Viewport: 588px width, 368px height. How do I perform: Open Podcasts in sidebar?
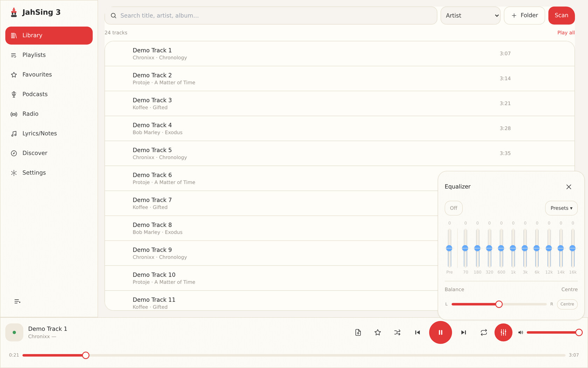(49, 94)
